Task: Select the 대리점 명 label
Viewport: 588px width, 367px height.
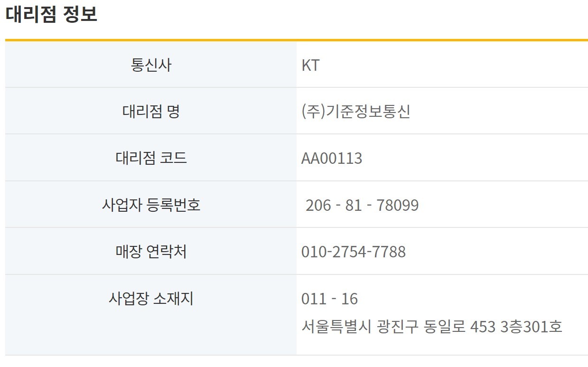Action: (151, 112)
